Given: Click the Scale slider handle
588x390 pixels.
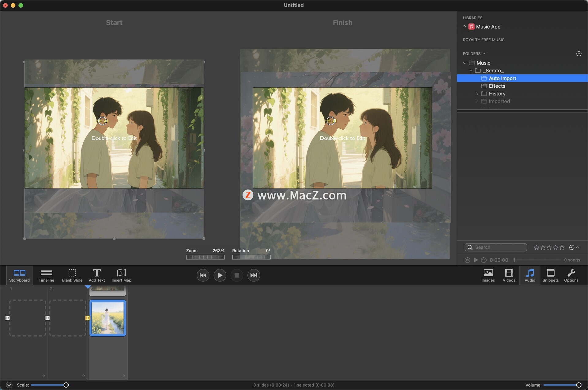Looking at the screenshot, I should pyautogui.click(x=66, y=385).
